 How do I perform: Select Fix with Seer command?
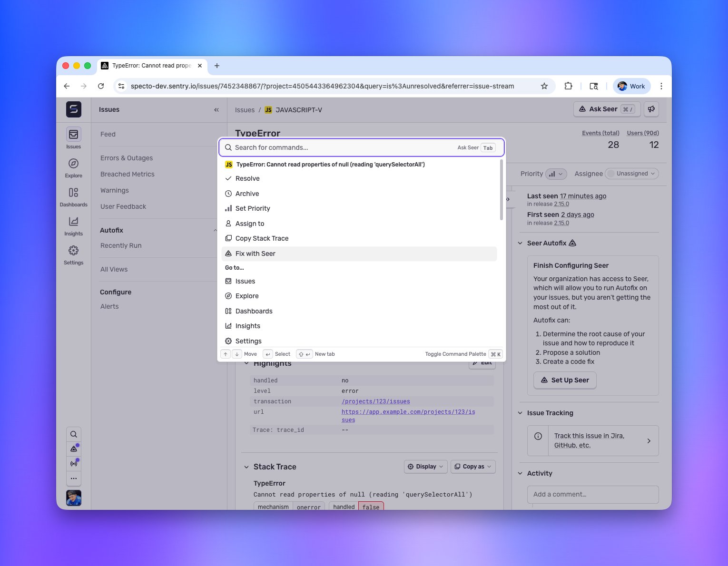point(359,254)
